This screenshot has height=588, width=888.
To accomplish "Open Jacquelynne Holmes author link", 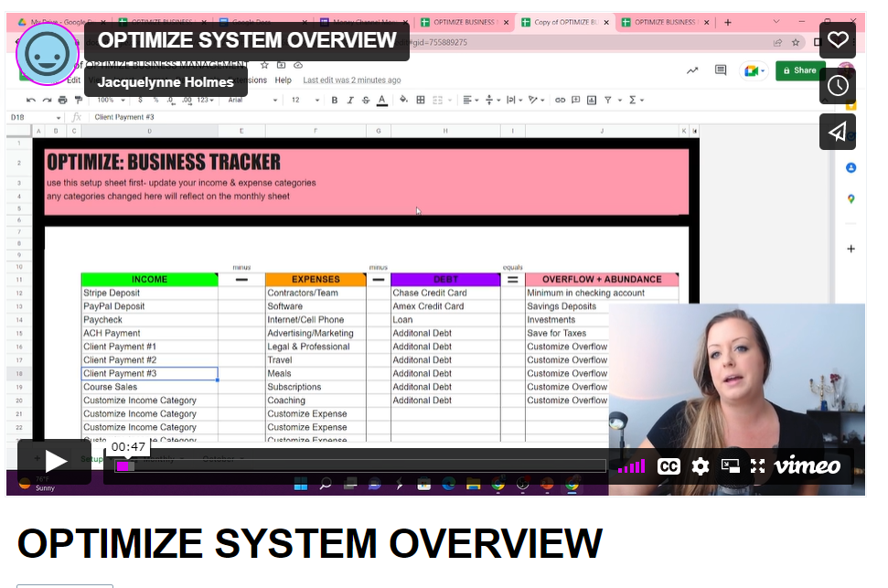I will [166, 82].
